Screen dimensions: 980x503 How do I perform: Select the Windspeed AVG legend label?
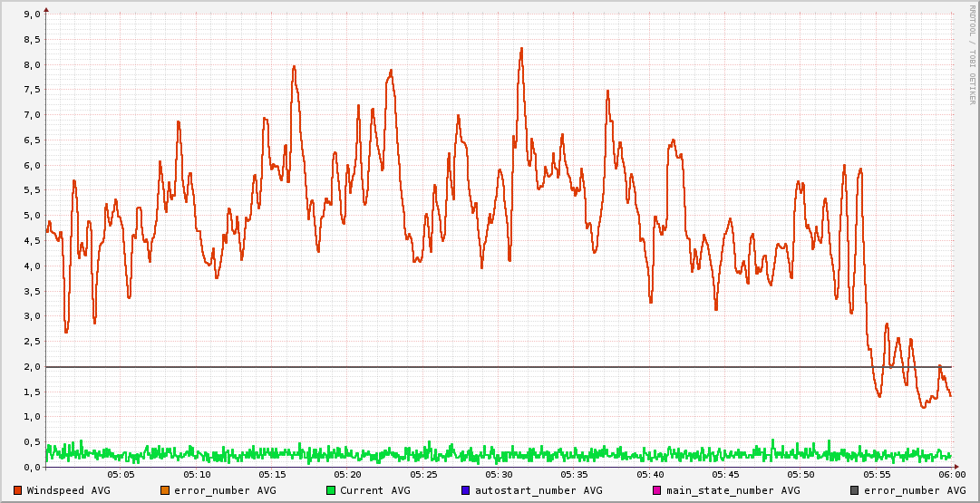pyautogui.click(x=68, y=490)
